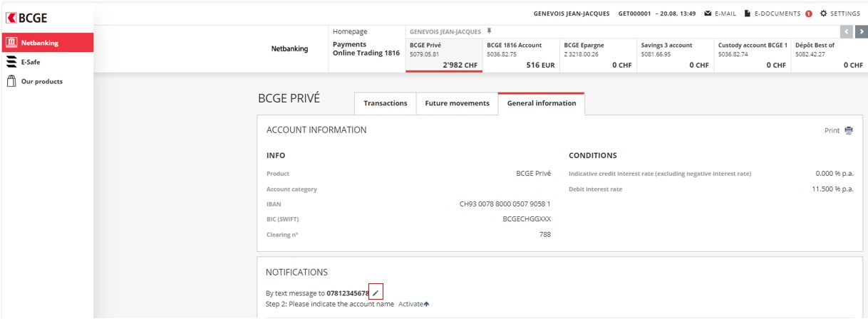This screenshot has height=321, width=868.
Task: Click the settings gear icon
Action: pyautogui.click(x=824, y=14)
